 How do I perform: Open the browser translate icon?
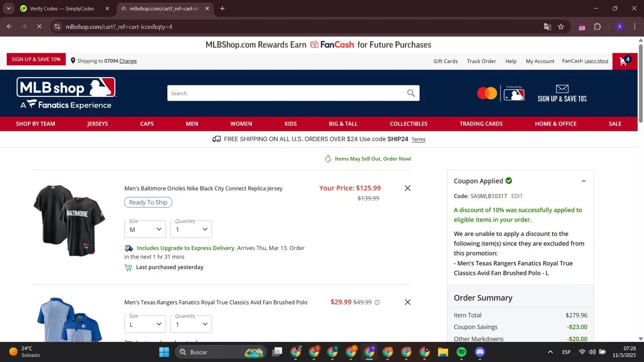547,27
